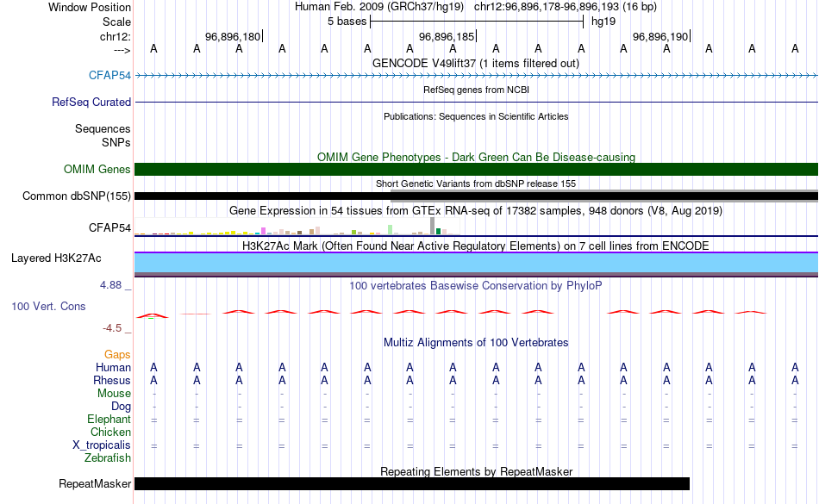
Task: Click 100 vertebrates Basewise Conservation title
Action: 476,285
